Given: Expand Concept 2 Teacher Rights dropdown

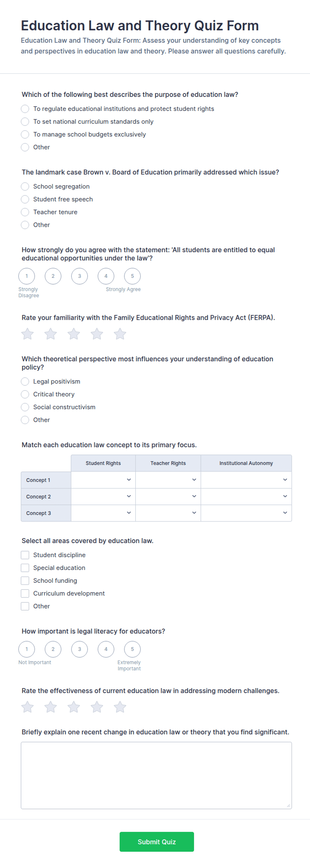Looking at the screenshot, I should tap(168, 496).
